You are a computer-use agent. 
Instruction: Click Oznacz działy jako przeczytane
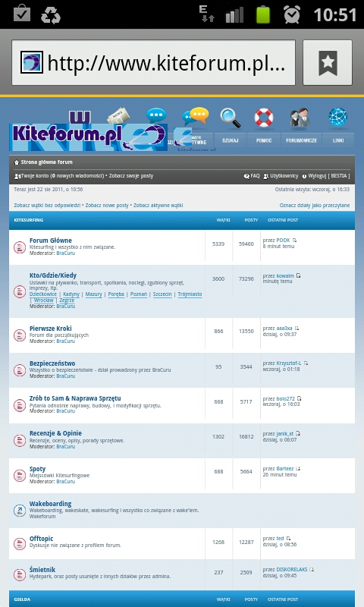[x=315, y=206]
